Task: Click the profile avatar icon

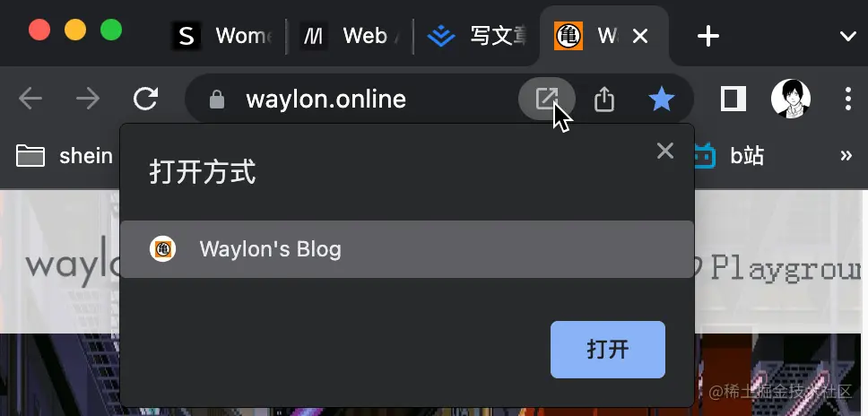Action: [x=791, y=99]
